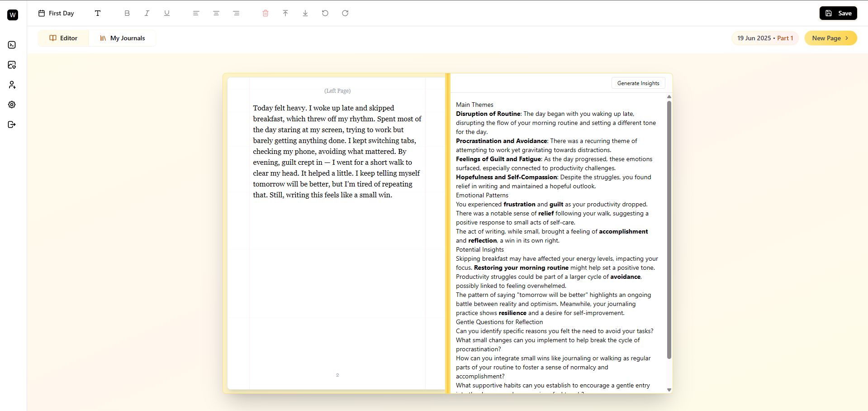Viewport: 868px width, 411px height.
Task: Open the image gallery sidebar icon
Action: [12, 65]
